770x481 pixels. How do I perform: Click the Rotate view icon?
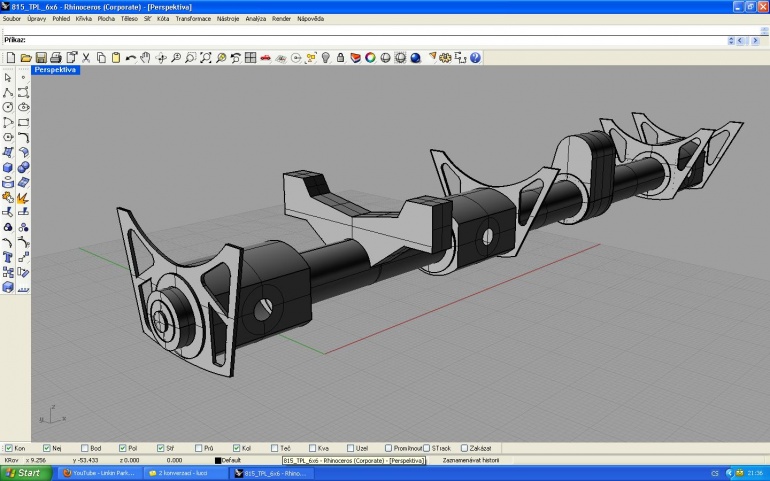click(161, 58)
